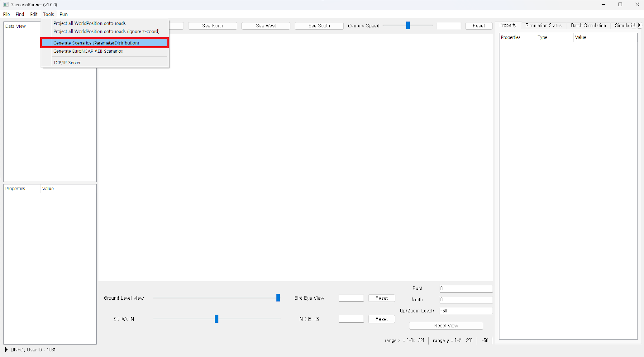Open the Run menu

click(64, 14)
